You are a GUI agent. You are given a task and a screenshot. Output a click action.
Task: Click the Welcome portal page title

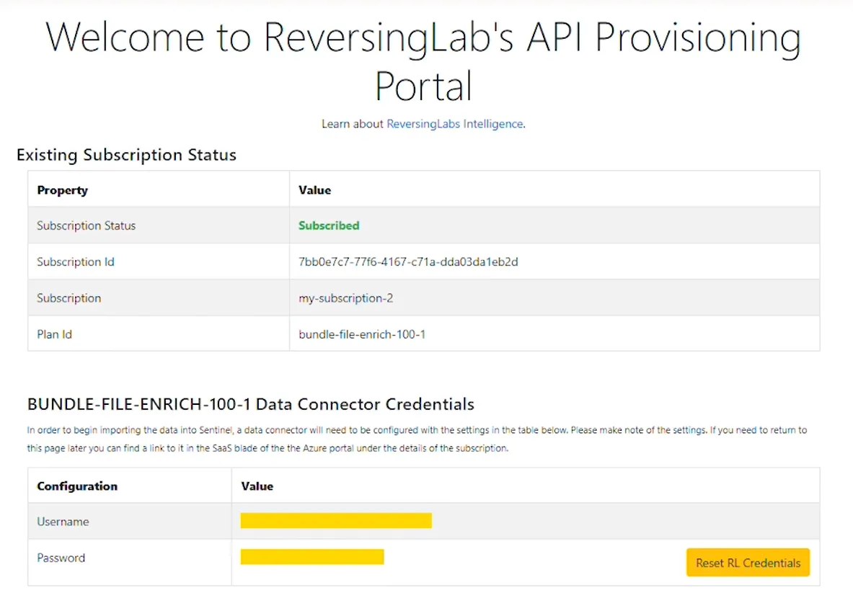423,61
